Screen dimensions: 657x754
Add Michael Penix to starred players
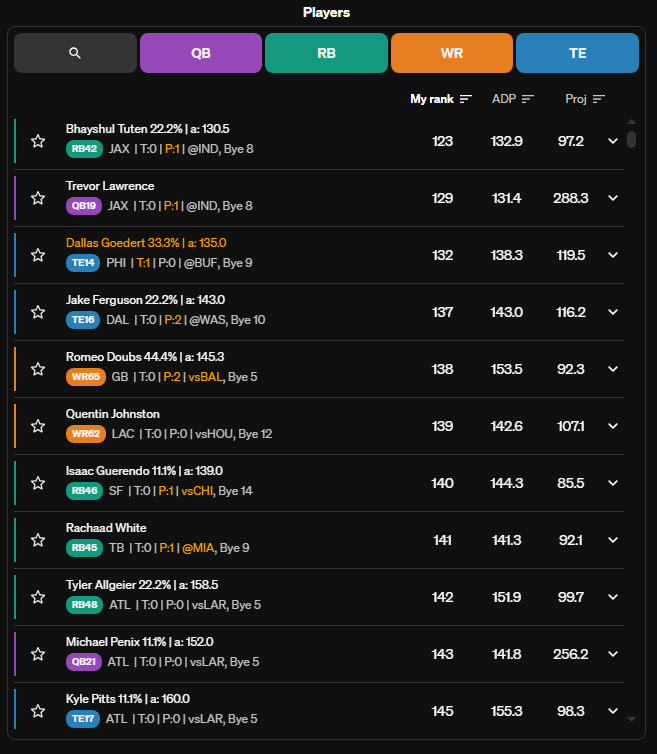(x=38, y=654)
